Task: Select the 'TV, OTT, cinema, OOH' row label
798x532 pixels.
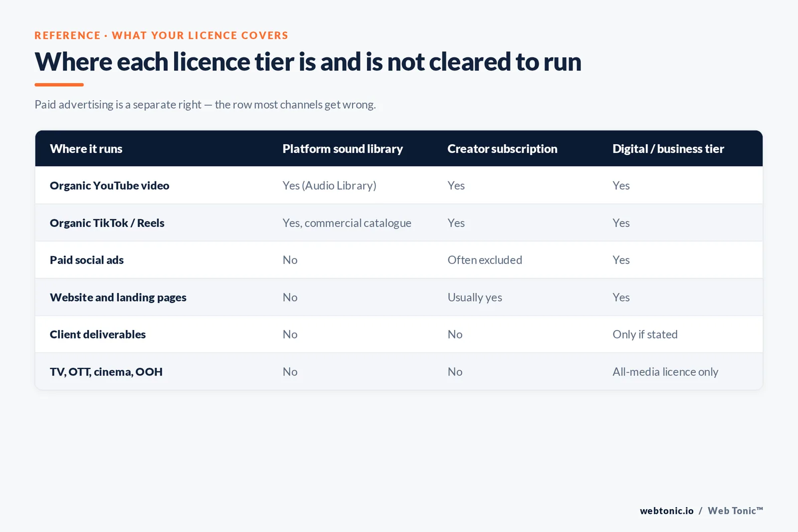Action: (x=106, y=371)
